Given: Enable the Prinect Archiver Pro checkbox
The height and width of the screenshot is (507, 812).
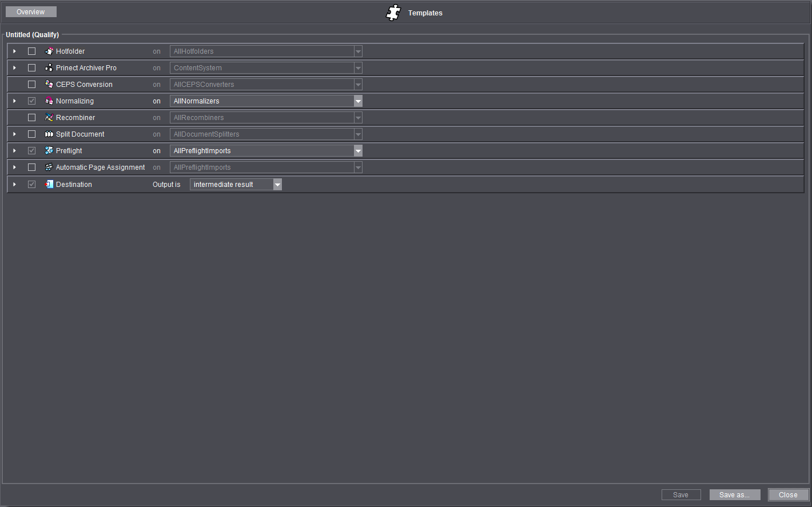Looking at the screenshot, I should click(32, 68).
